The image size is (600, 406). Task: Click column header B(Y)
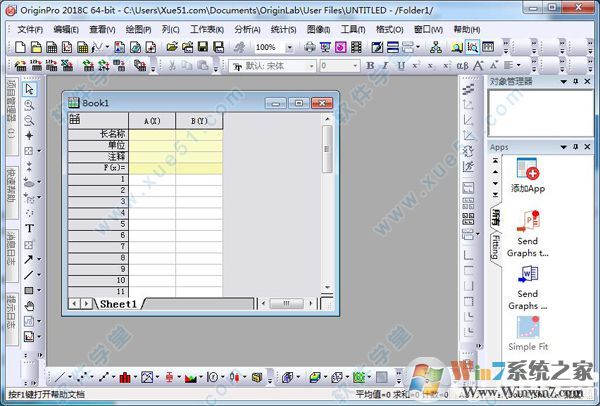pyautogui.click(x=199, y=121)
